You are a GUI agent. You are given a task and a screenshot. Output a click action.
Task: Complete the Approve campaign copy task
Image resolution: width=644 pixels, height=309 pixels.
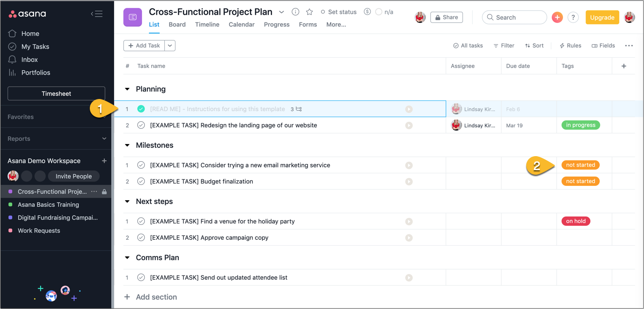(141, 237)
